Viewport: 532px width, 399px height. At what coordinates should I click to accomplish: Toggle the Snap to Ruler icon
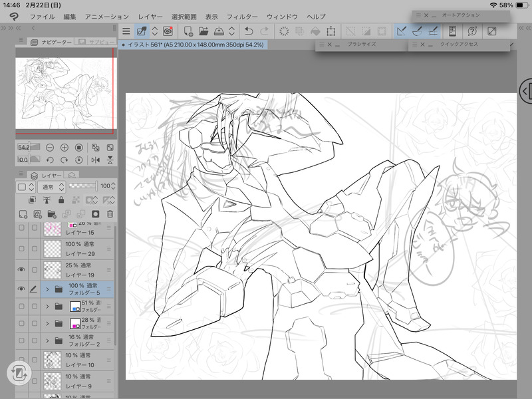402,31
